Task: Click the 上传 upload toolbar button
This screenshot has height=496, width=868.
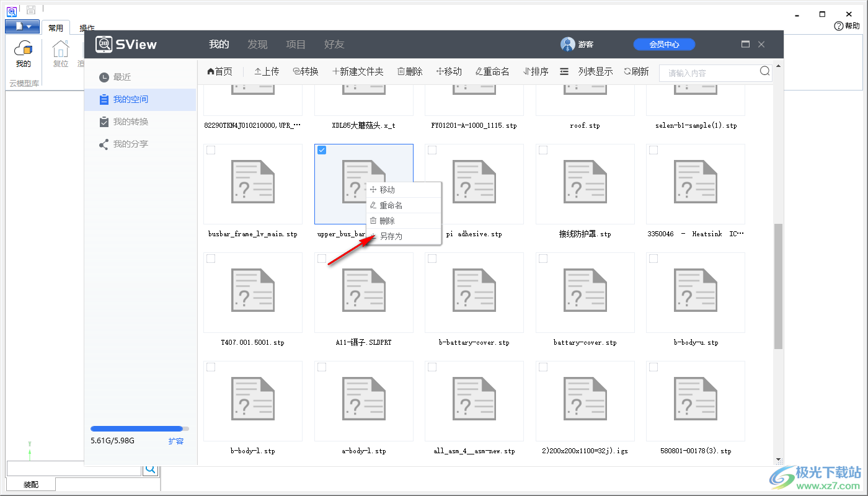Action: pyautogui.click(x=267, y=72)
